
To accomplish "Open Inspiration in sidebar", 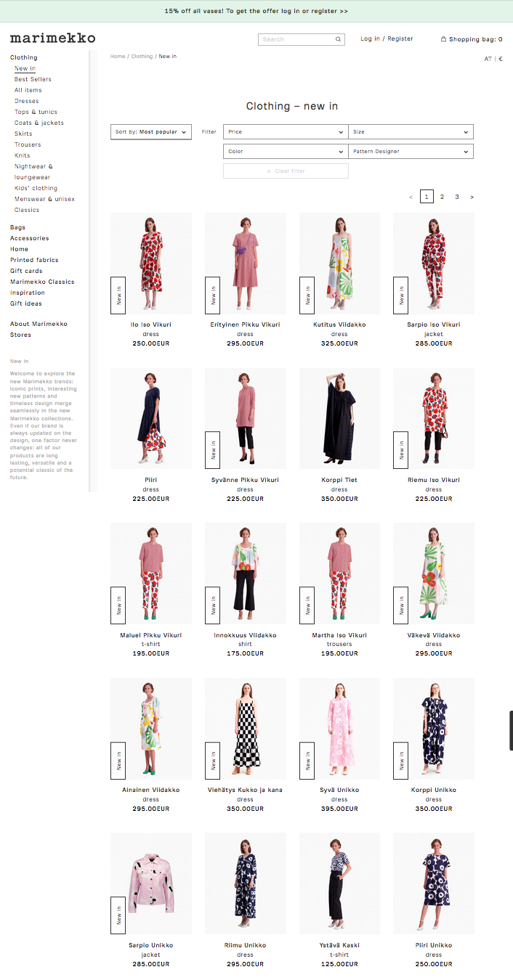I will [x=28, y=293].
